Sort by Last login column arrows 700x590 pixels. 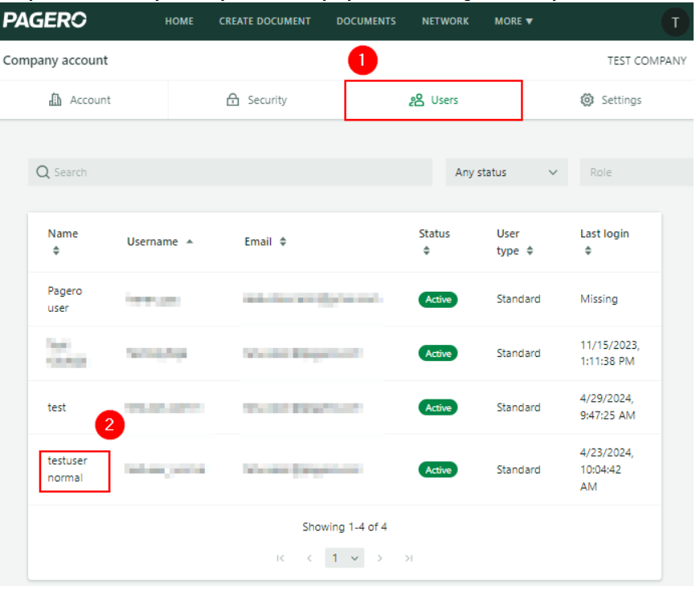588,251
